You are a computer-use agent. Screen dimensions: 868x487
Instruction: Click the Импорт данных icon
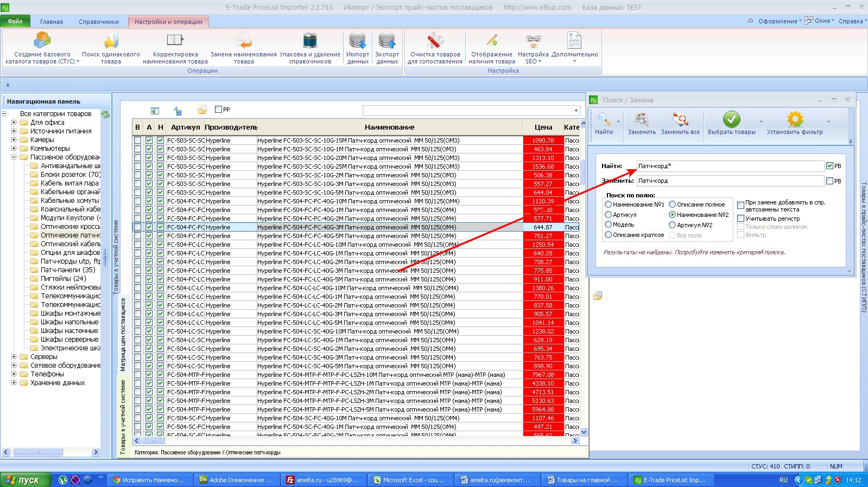pyautogui.click(x=358, y=40)
